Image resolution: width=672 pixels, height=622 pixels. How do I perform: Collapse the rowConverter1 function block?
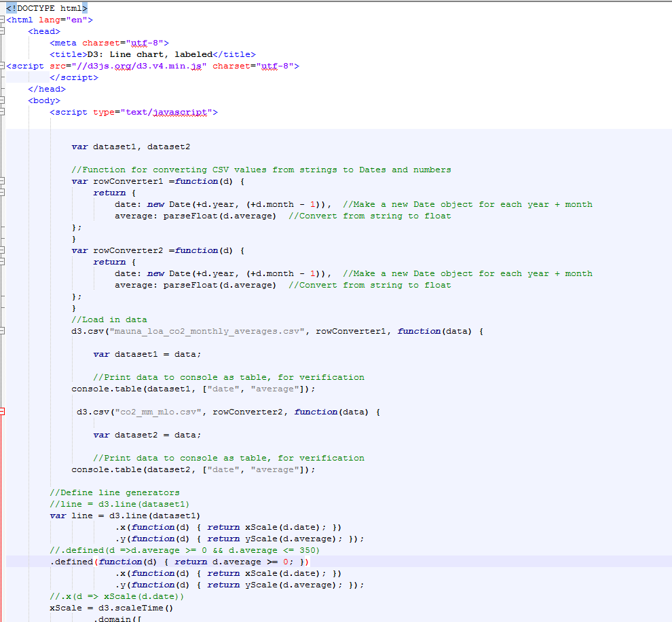coord(4,181)
